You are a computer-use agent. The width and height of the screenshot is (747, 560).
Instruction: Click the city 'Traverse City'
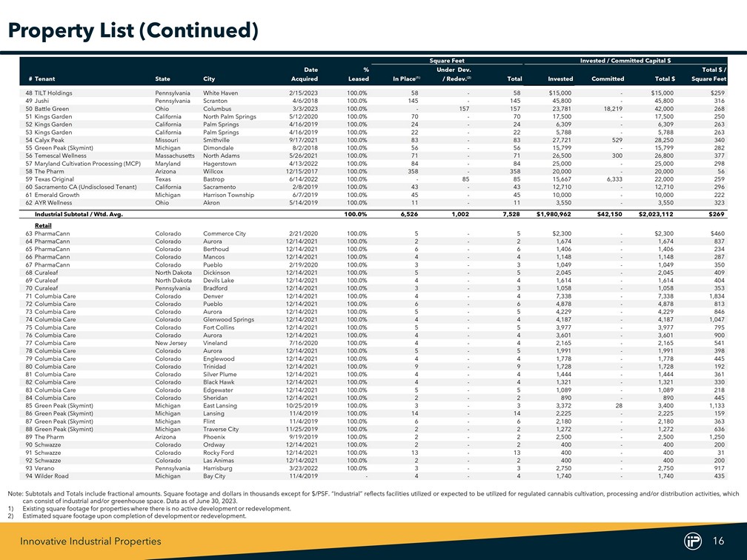(221, 429)
